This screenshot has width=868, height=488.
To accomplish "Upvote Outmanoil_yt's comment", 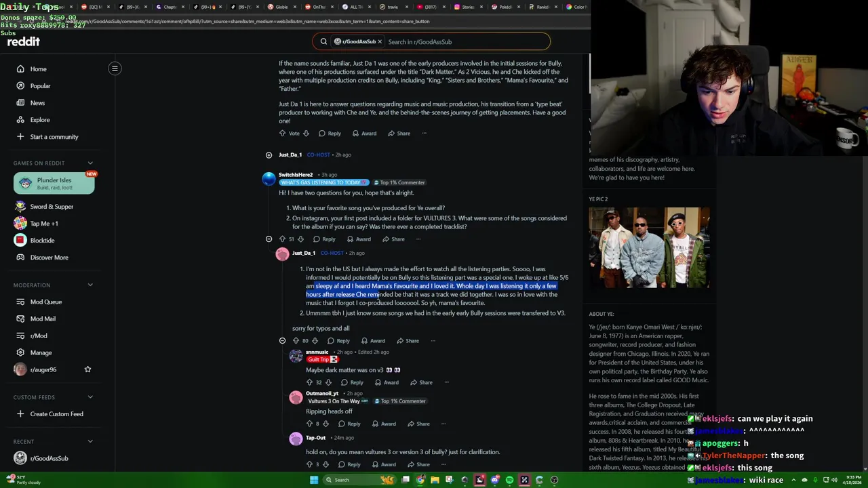I will click(x=309, y=424).
